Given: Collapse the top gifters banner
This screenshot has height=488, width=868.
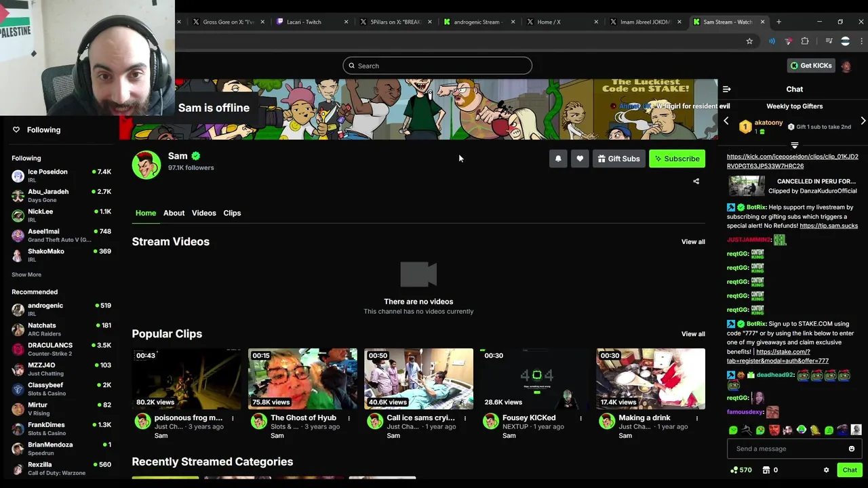Looking at the screenshot, I should [794, 145].
